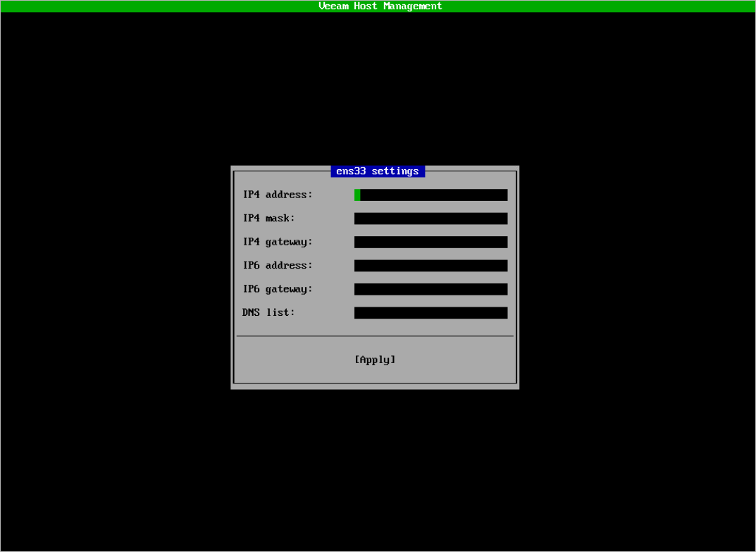Click the green text cursor block
Viewport: 756px width, 552px height.
pyautogui.click(x=357, y=195)
